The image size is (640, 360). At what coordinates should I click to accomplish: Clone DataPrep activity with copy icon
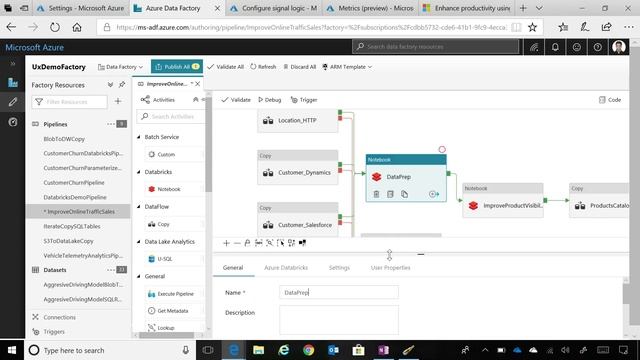pyautogui.click(x=404, y=194)
